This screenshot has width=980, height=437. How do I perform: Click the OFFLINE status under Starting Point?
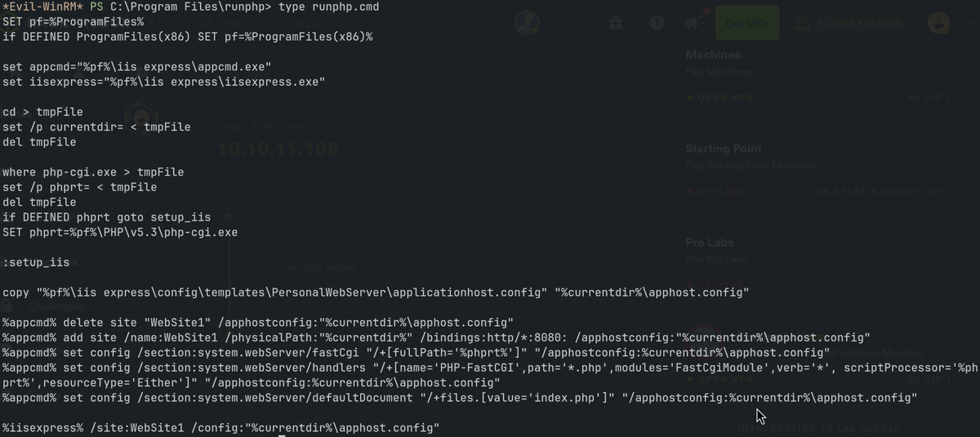point(720,192)
